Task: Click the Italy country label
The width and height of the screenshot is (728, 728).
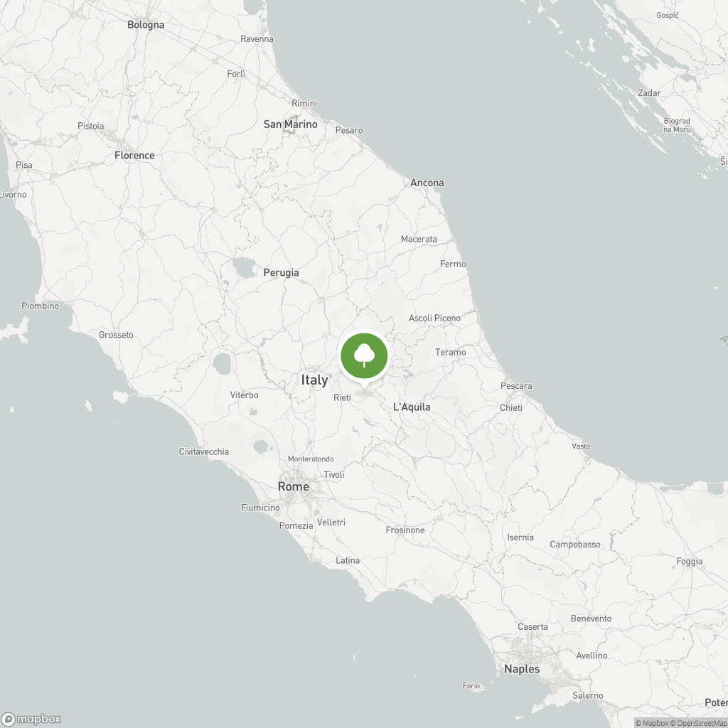Action: point(314,380)
